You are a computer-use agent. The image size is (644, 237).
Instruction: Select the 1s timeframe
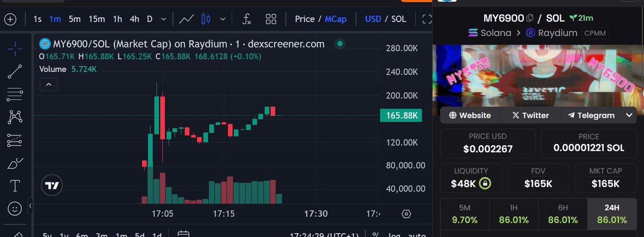click(x=38, y=19)
